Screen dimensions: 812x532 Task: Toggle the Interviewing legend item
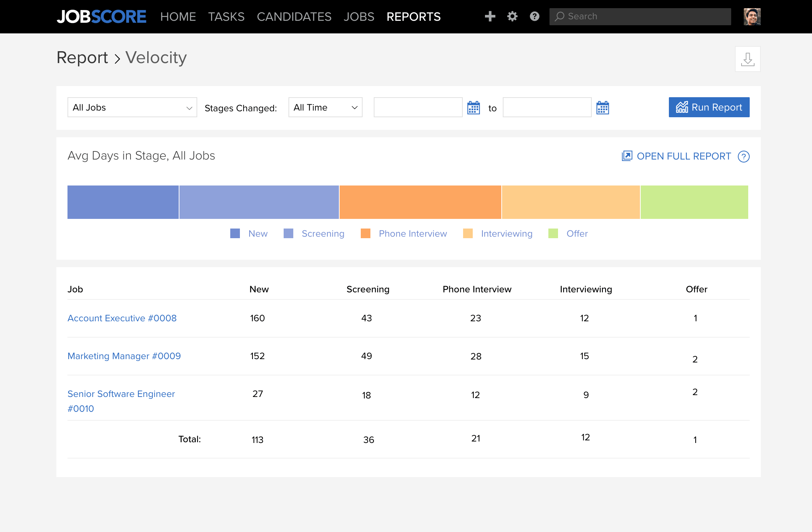point(498,233)
